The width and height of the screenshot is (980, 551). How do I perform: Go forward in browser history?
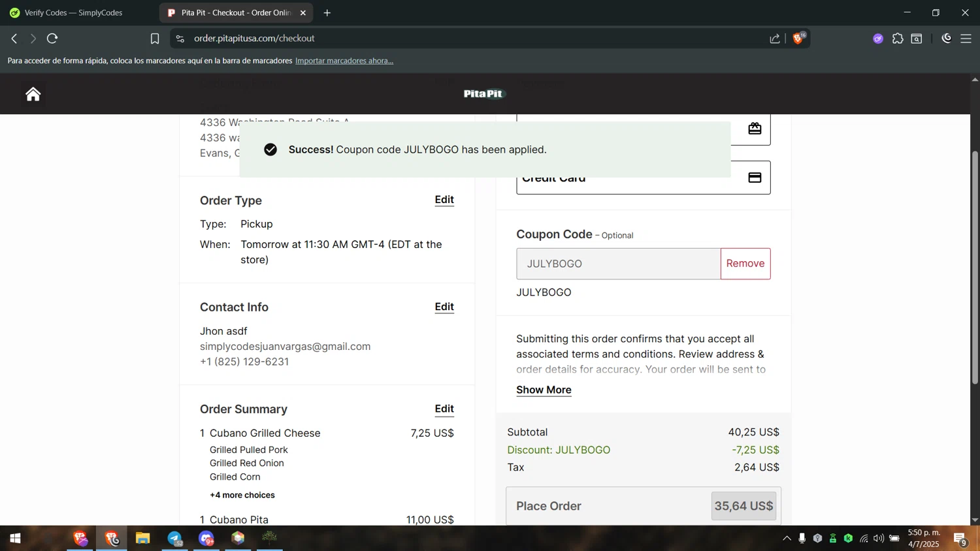(x=33, y=39)
